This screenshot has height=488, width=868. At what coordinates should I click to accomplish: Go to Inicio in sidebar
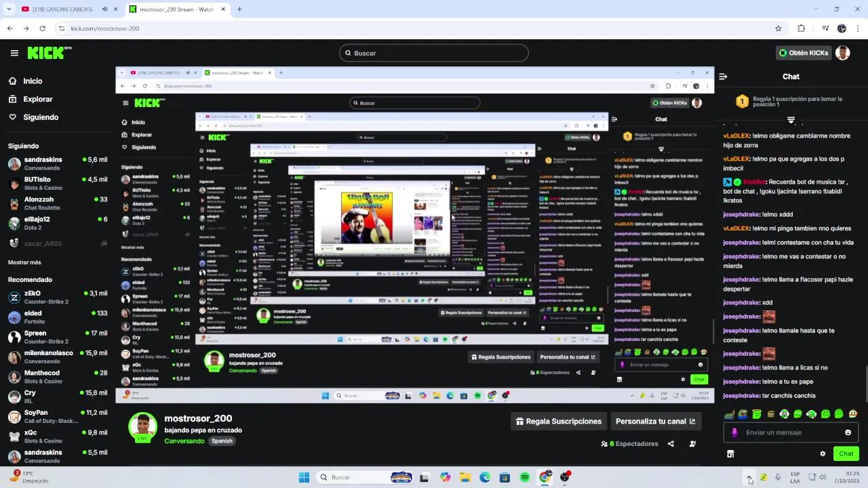click(x=26, y=81)
